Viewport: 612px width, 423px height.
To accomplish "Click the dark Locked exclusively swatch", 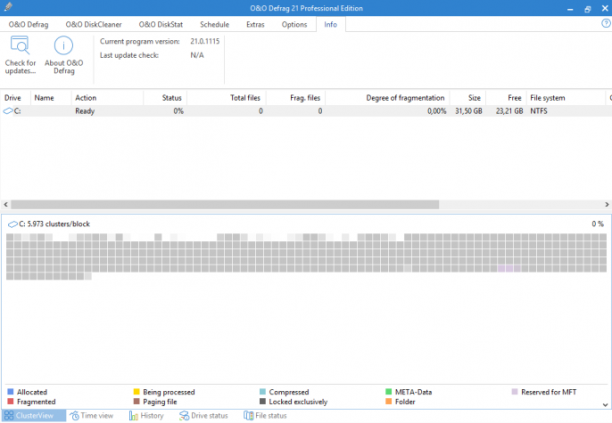I will click(263, 401).
